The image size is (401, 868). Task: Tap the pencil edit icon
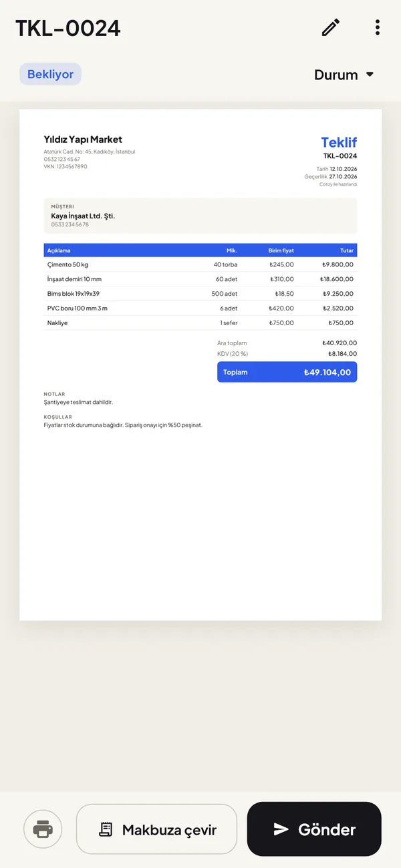tap(330, 27)
